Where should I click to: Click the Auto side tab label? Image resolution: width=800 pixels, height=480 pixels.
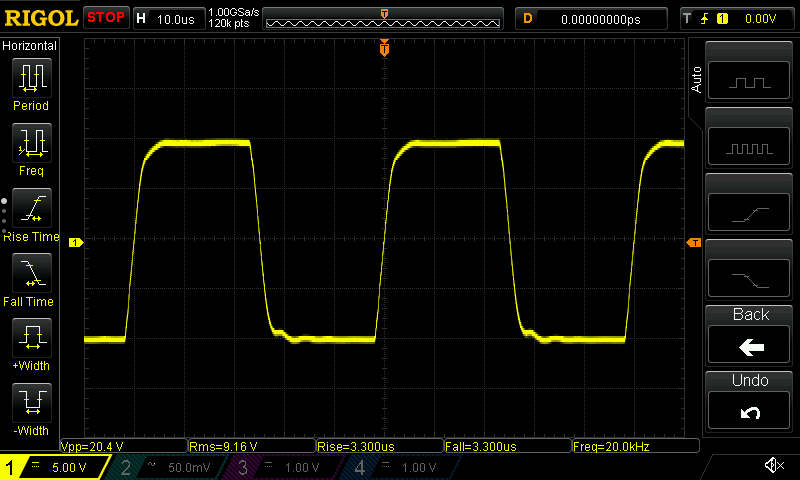click(696, 80)
